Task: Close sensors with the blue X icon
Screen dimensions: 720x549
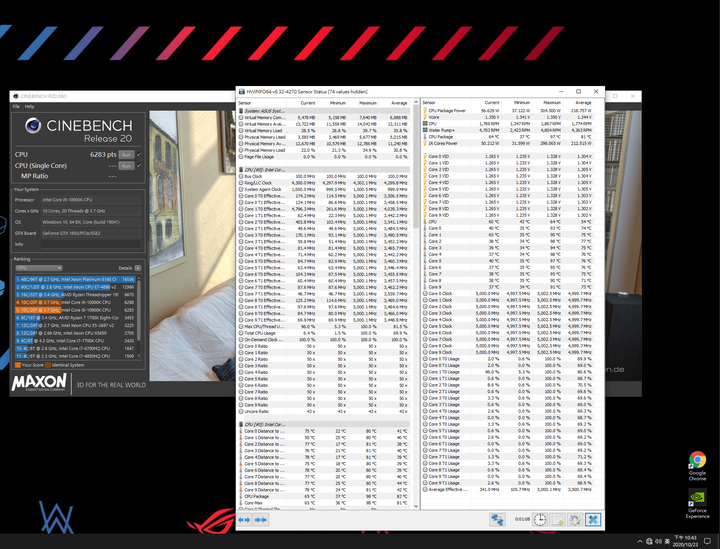Action: (x=593, y=519)
